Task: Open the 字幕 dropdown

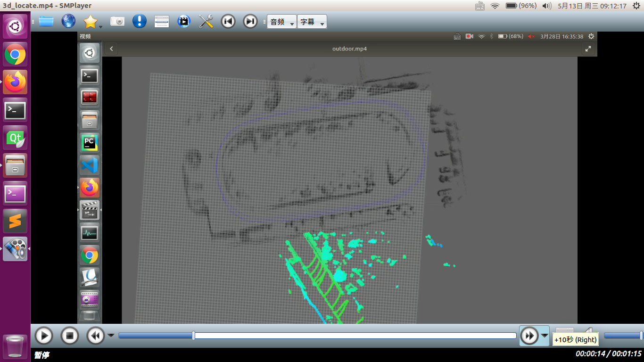Action: 312,22
